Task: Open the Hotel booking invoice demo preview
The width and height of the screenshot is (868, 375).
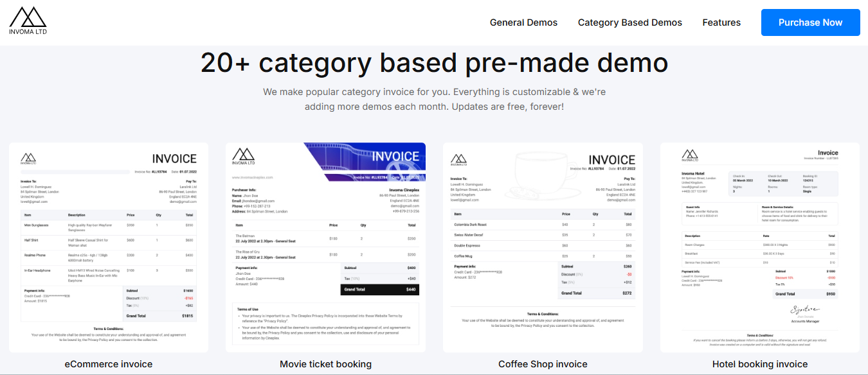Action: (x=760, y=247)
